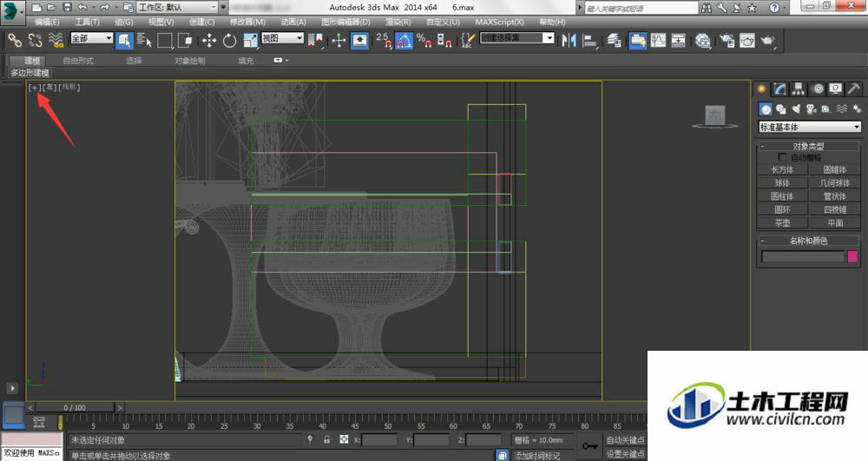Collapse the 对象类型 rollout
Viewport: 868px width, 461px height.
pos(808,146)
